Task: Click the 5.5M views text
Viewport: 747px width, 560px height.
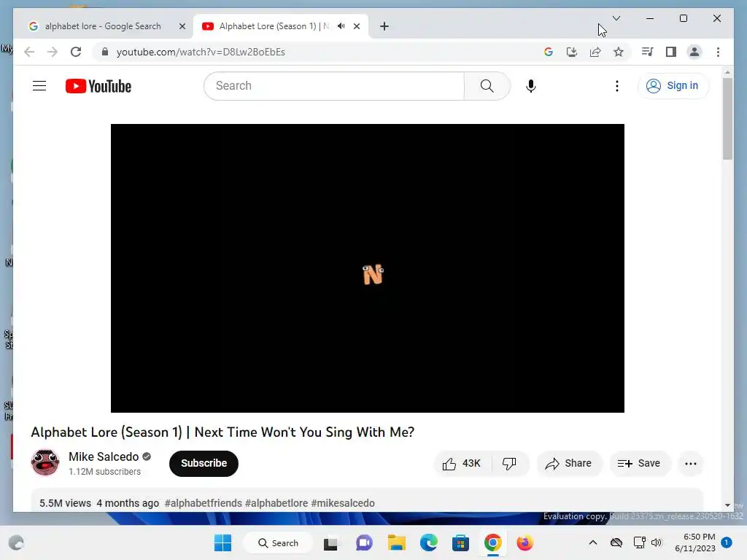Action: (65, 503)
